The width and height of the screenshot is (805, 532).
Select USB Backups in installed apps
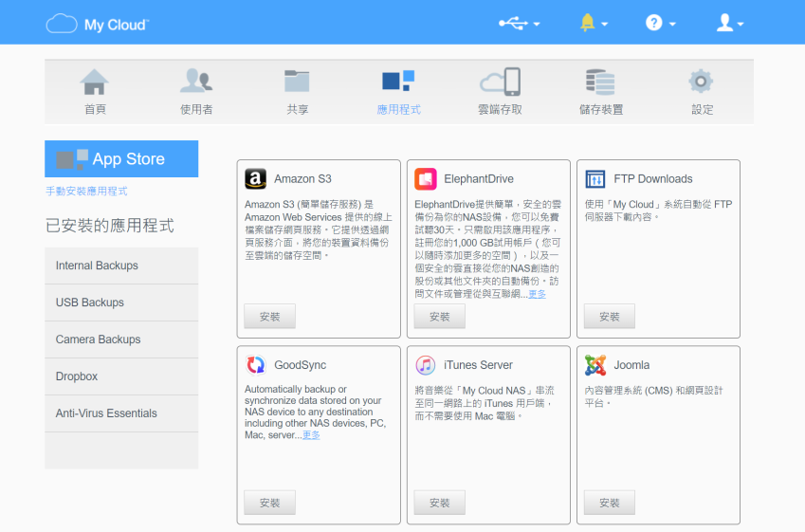[x=121, y=303]
